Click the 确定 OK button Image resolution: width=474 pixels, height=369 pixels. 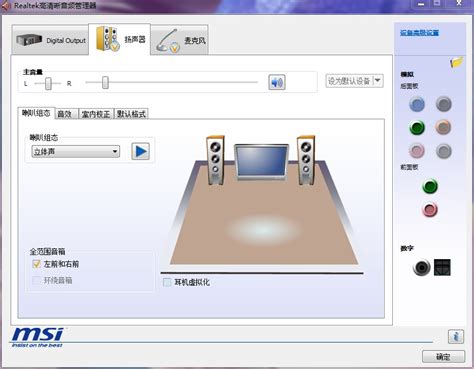(x=443, y=357)
